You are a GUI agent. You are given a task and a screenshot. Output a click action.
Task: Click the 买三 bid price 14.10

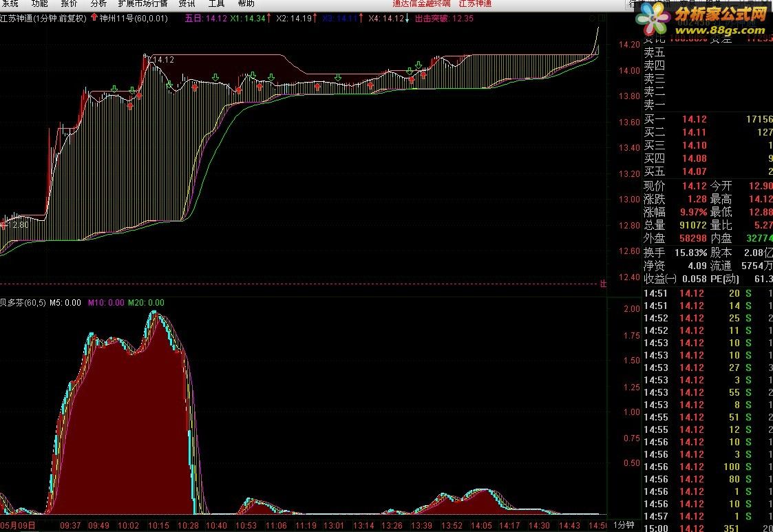pyautogui.click(x=694, y=145)
